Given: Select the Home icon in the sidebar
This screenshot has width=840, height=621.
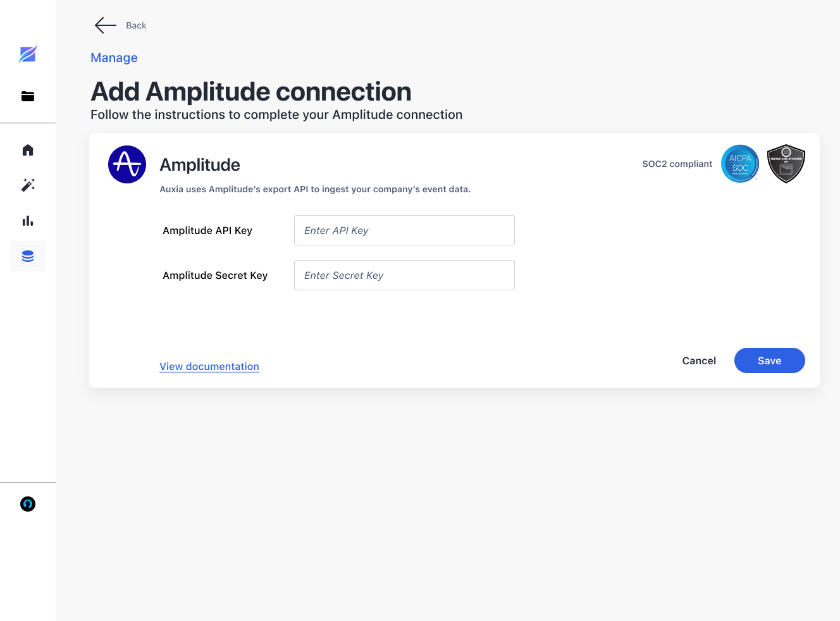Looking at the screenshot, I should pyautogui.click(x=28, y=150).
